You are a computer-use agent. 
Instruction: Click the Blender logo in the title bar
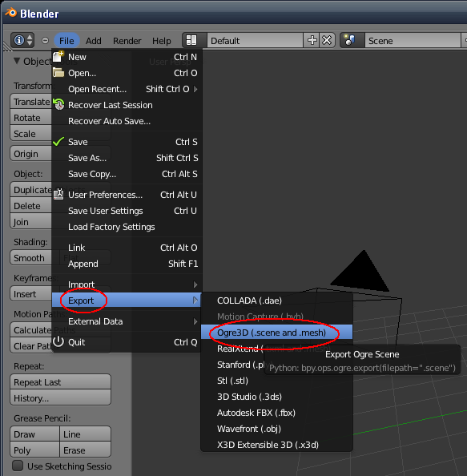(x=11, y=13)
